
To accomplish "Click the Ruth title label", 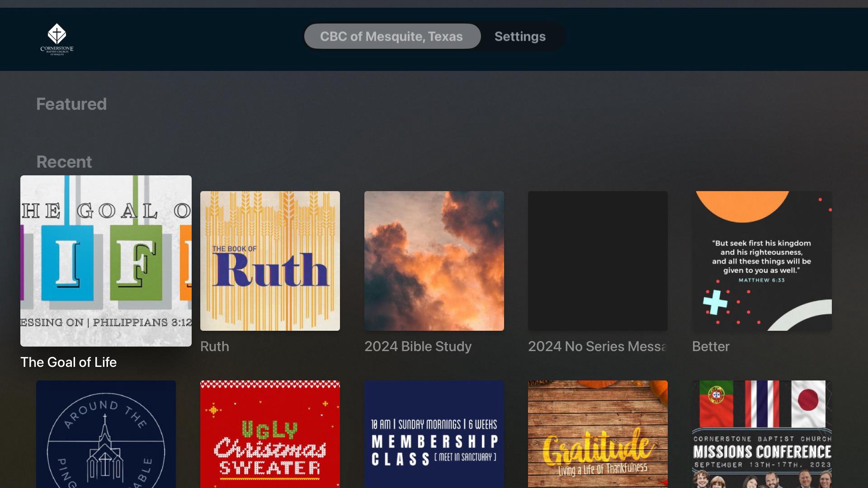I will [x=215, y=346].
